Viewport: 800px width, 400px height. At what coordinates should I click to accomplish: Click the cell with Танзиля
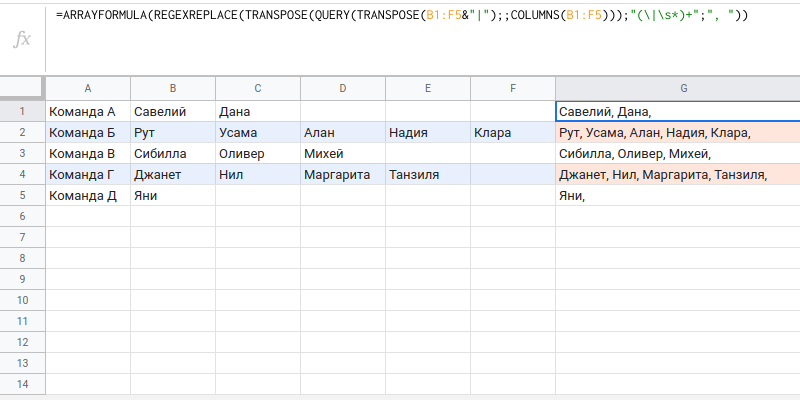point(428,175)
